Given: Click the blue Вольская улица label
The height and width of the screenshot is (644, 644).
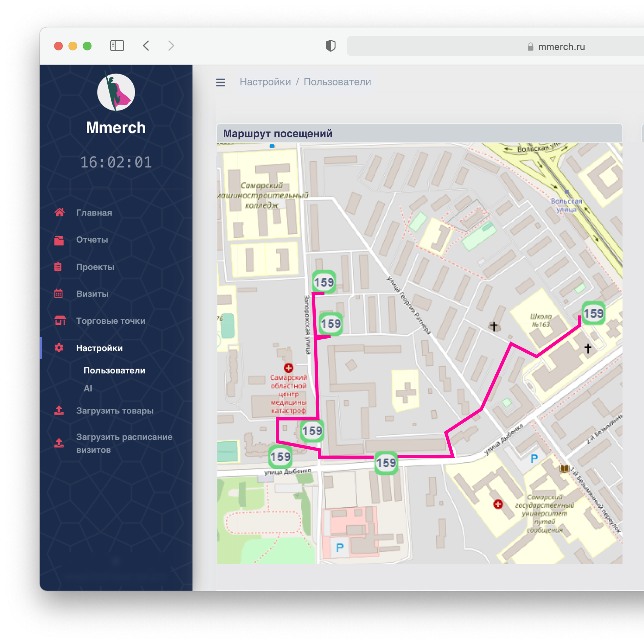Looking at the screenshot, I should [566, 205].
